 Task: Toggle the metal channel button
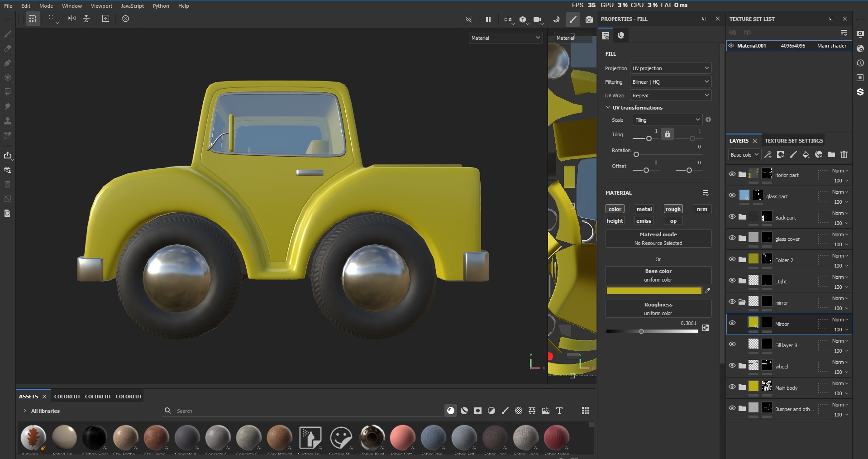(x=644, y=209)
